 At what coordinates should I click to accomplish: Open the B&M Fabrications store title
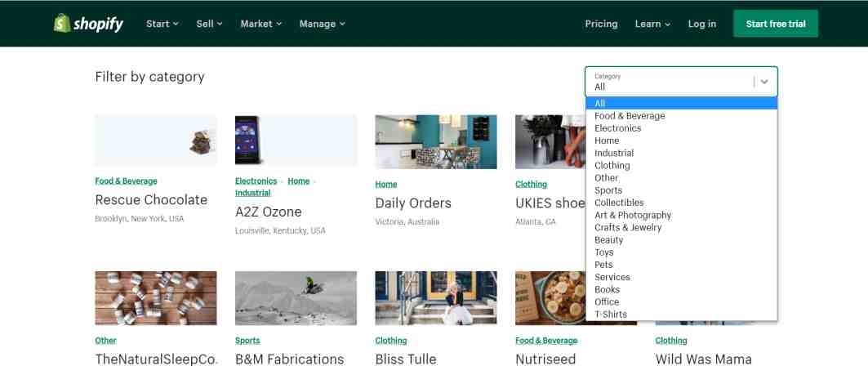point(290,359)
